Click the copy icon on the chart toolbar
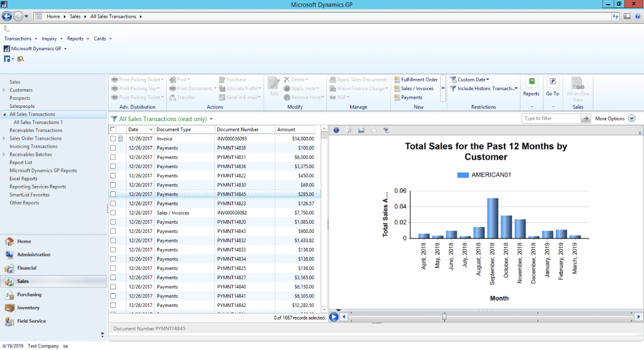This screenshot has width=644, height=350. [373, 130]
